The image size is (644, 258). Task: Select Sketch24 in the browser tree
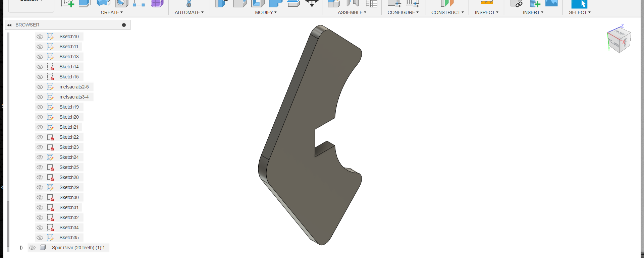pos(69,157)
